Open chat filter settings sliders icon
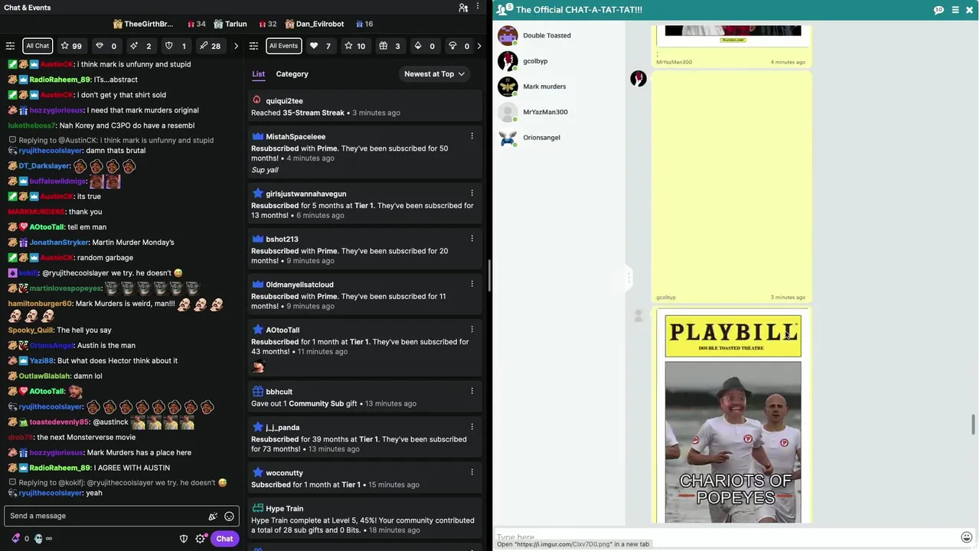Screen dimensions: 980x551 [x=10, y=46]
